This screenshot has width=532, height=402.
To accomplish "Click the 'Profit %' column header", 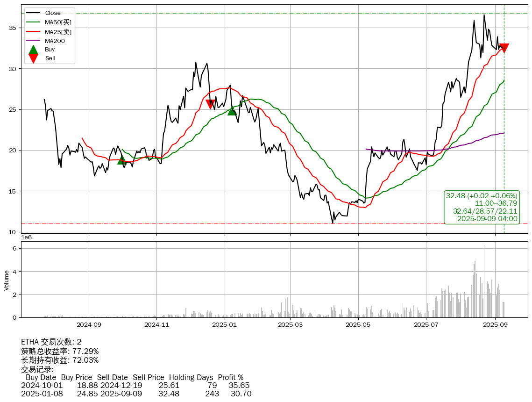I will point(230,377).
